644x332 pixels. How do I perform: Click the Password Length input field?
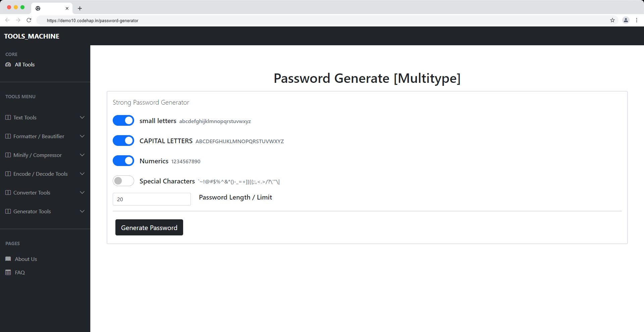coord(152,199)
